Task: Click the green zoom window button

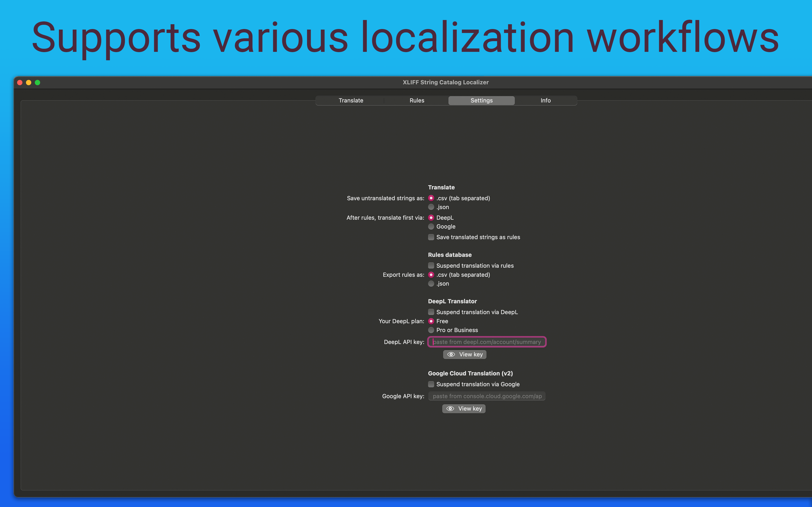Action: 37,83
